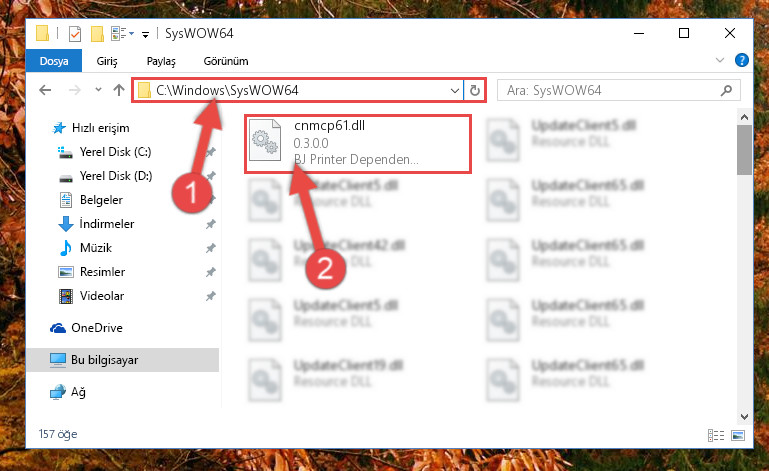Click the Up one level arrow
This screenshot has width=769, height=471.
tap(119, 90)
